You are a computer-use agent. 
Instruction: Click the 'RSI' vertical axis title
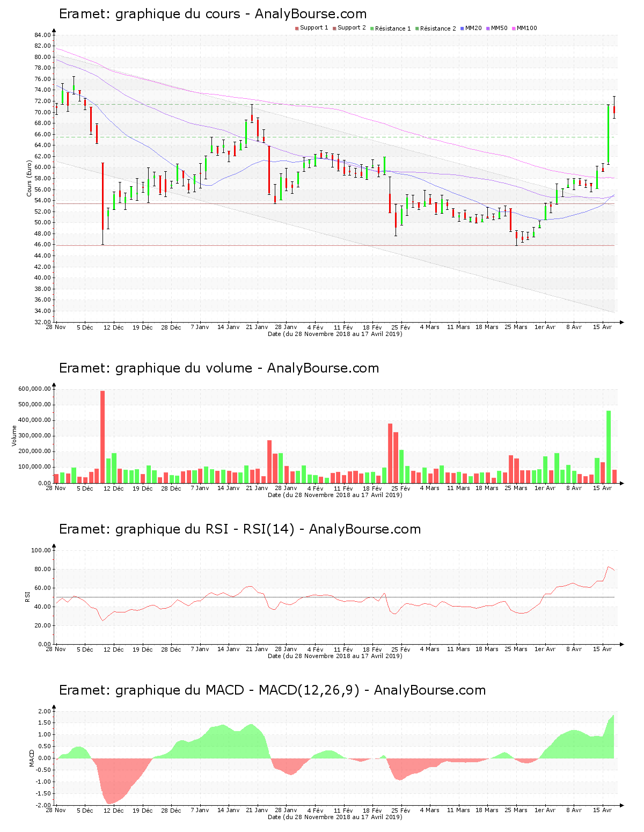tap(27, 597)
